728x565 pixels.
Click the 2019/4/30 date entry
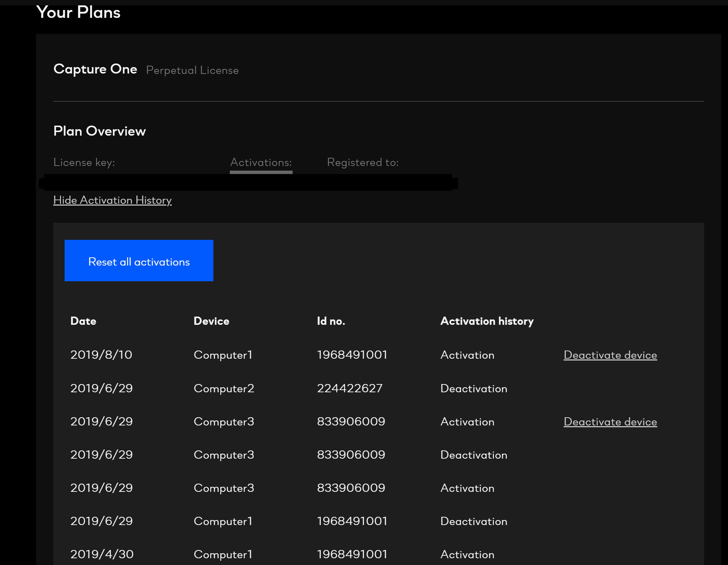click(x=102, y=554)
